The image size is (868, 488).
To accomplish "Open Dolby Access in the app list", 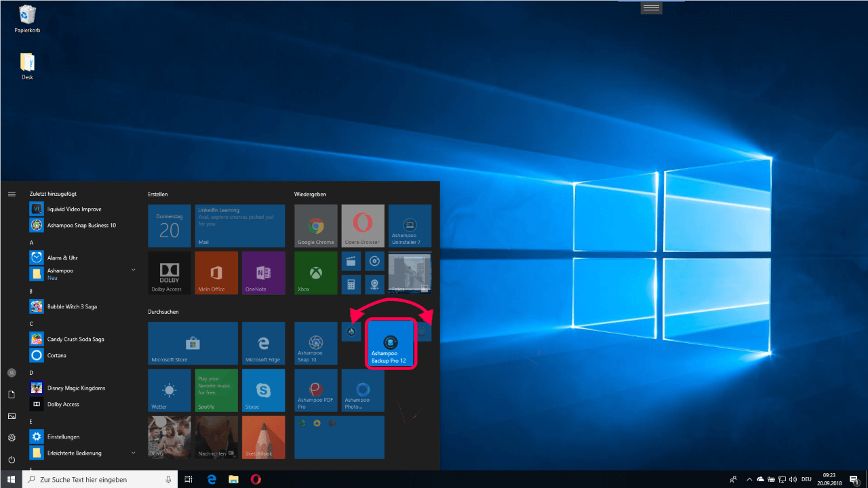I will (83, 404).
